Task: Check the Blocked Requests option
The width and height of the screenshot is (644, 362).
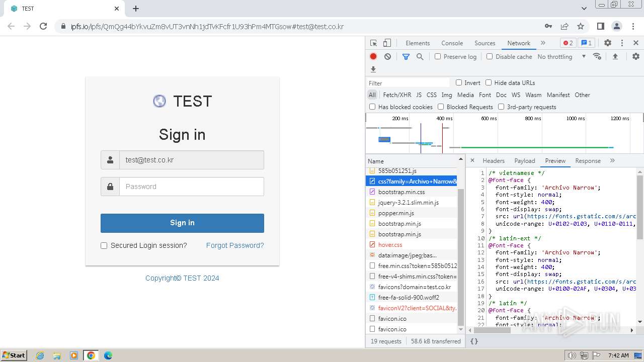Action: click(x=441, y=107)
